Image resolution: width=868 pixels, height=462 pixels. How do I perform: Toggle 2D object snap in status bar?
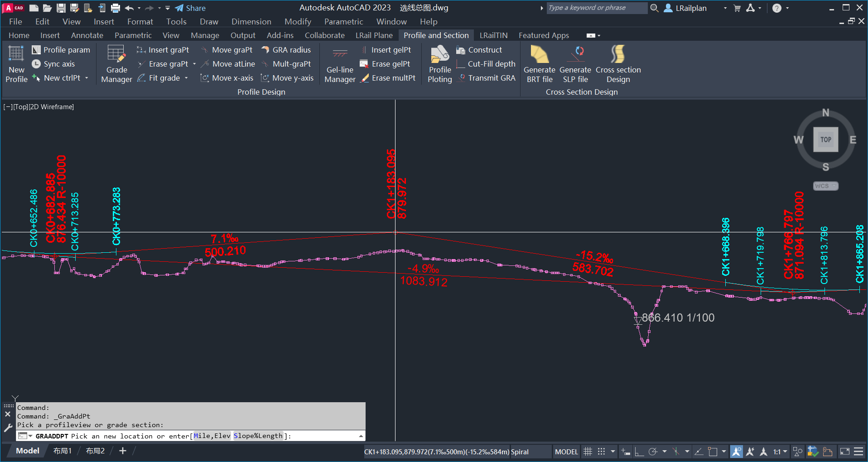tap(713, 451)
